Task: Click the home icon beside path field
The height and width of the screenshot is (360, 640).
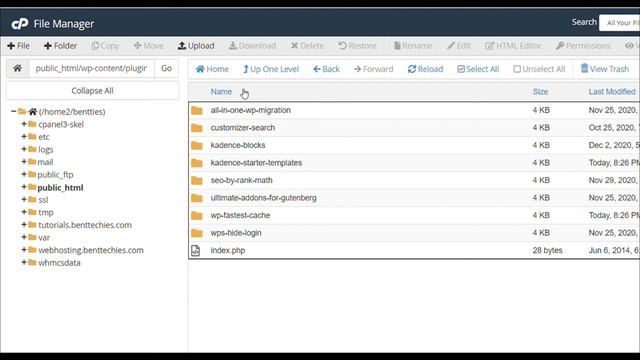Action: pyautogui.click(x=18, y=68)
